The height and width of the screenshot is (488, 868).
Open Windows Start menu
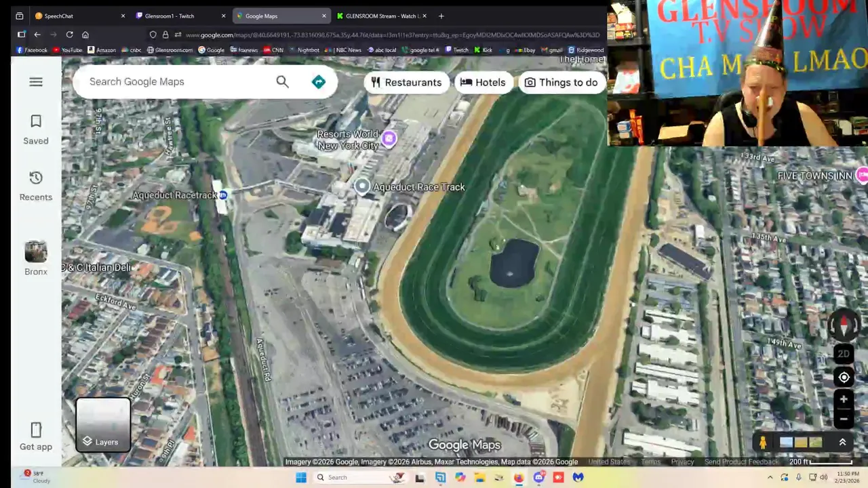[x=301, y=477]
